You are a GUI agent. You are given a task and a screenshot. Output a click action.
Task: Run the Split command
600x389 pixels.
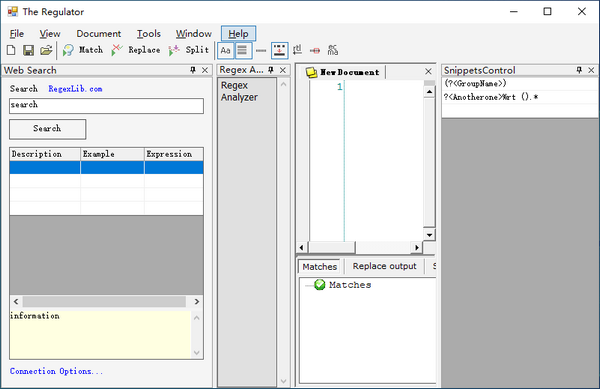tap(189, 50)
